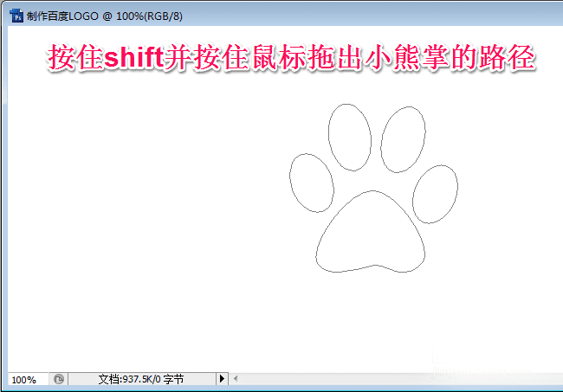Open the status bar info arrow menu
563x392 pixels.
[222, 379]
